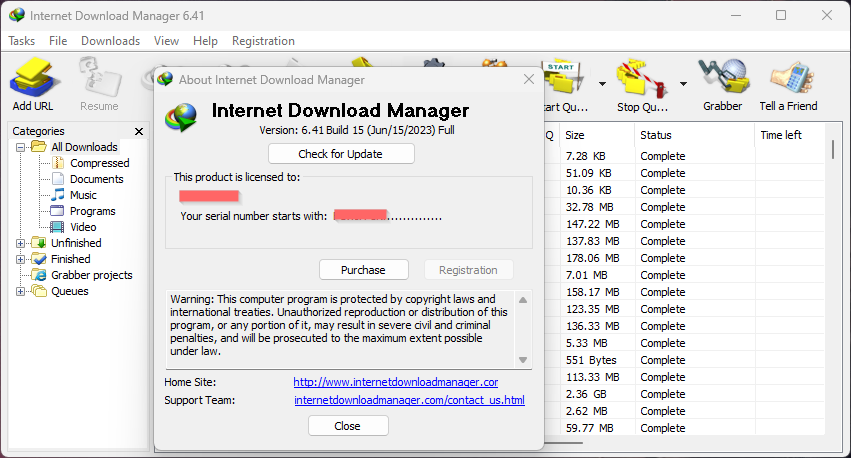Screen dimensions: 851x458
Task: Open the Grabber tool
Action: (723, 84)
